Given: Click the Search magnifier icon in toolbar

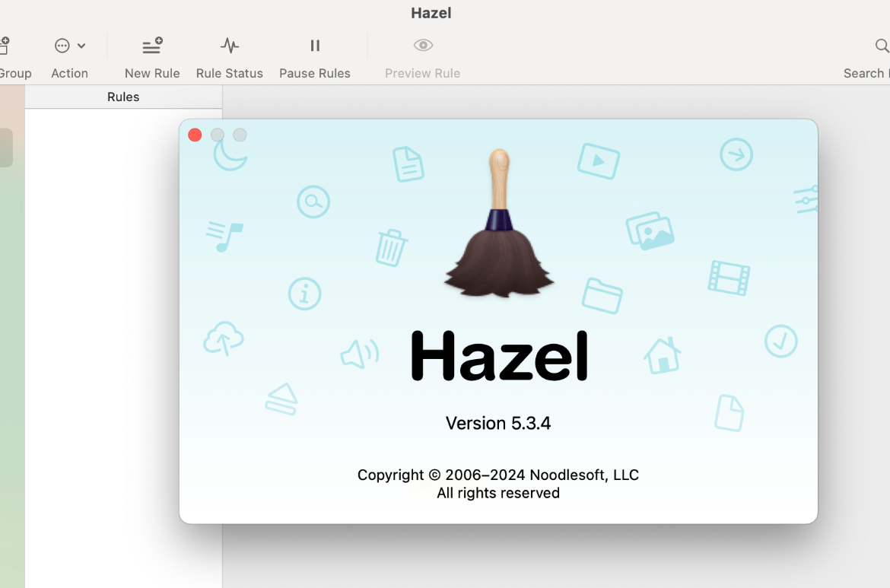Looking at the screenshot, I should click(x=882, y=46).
